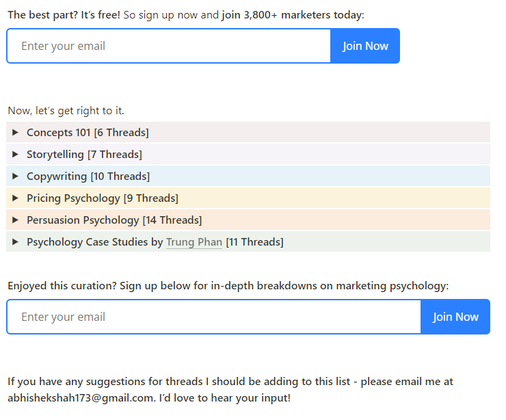Expand the Copywriting arrow marker
This screenshot has height=420, width=506.
(x=16, y=176)
